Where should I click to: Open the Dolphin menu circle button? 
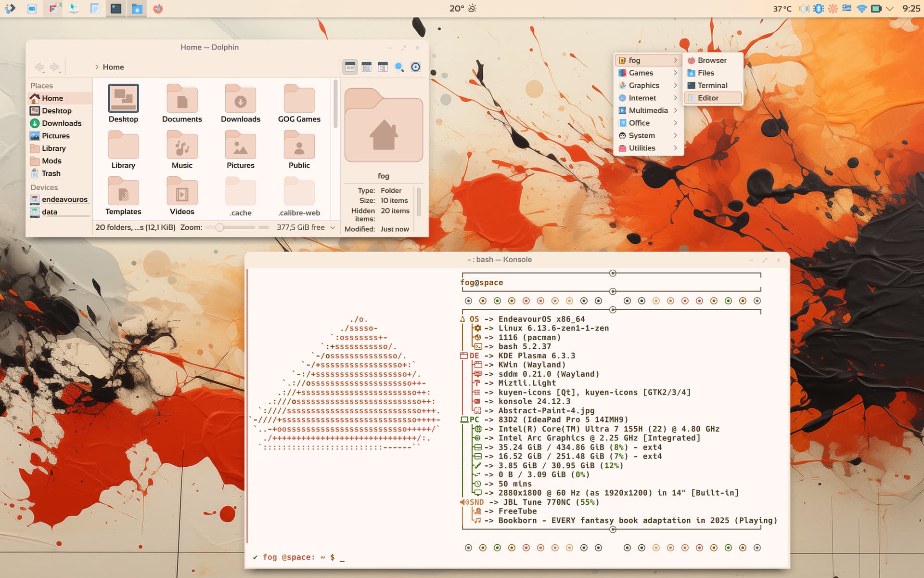pyautogui.click(x=416, y=67)
